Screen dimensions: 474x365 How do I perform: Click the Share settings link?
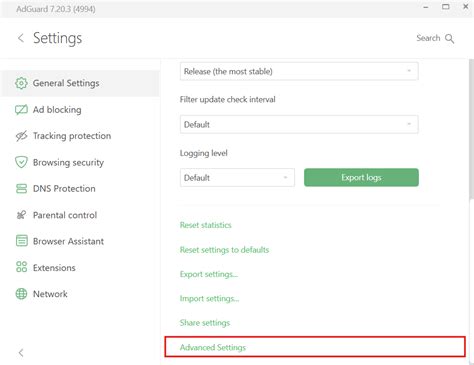click(x=205, y=323)
